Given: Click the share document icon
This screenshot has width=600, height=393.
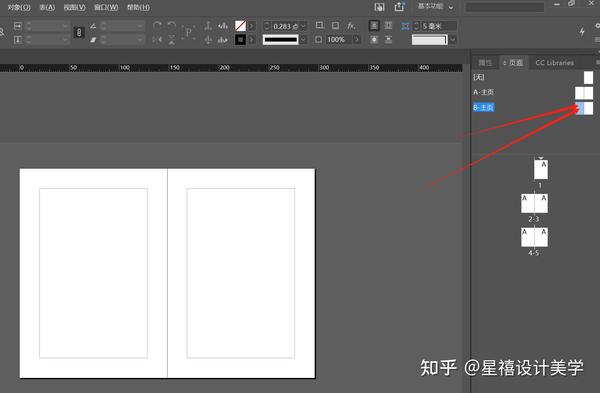Looking at the screenshot, I should tap(399, 7).
